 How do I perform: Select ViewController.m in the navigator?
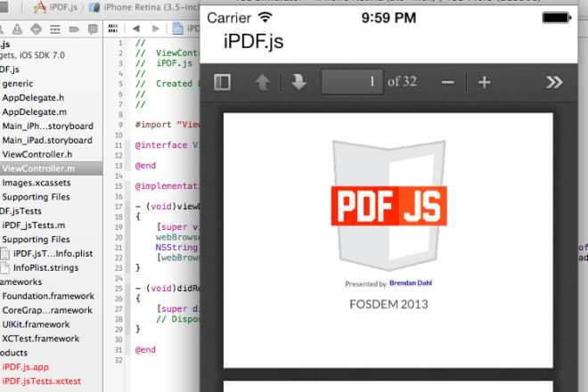38,168
